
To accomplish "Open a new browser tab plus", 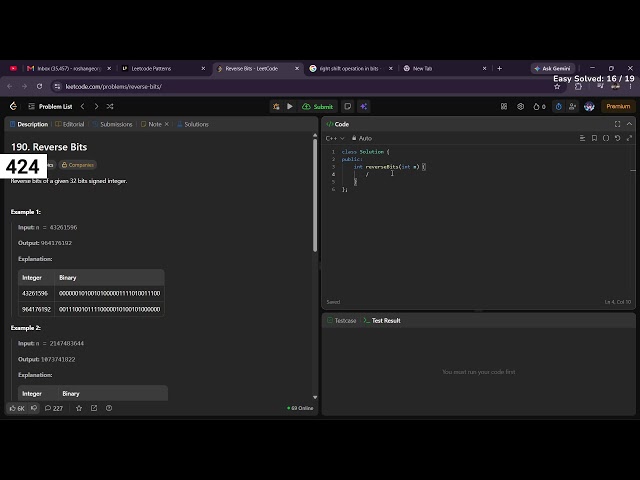I will [500, 69].
